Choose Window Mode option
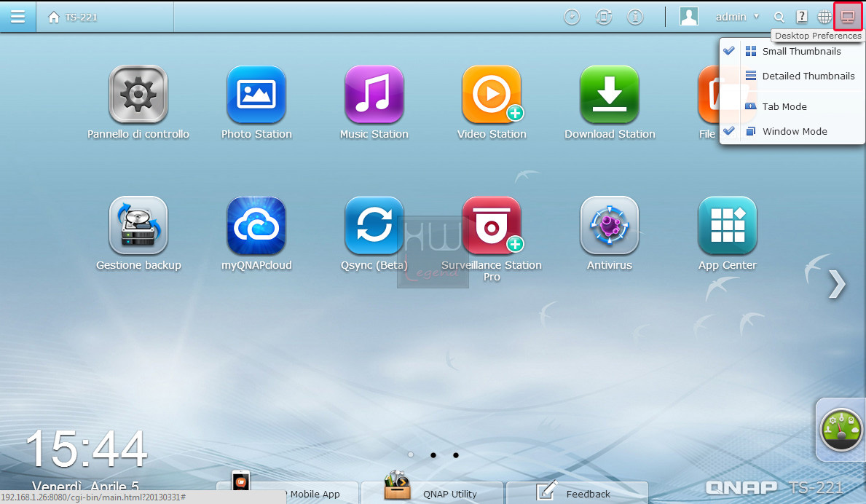 click(792, 131)
